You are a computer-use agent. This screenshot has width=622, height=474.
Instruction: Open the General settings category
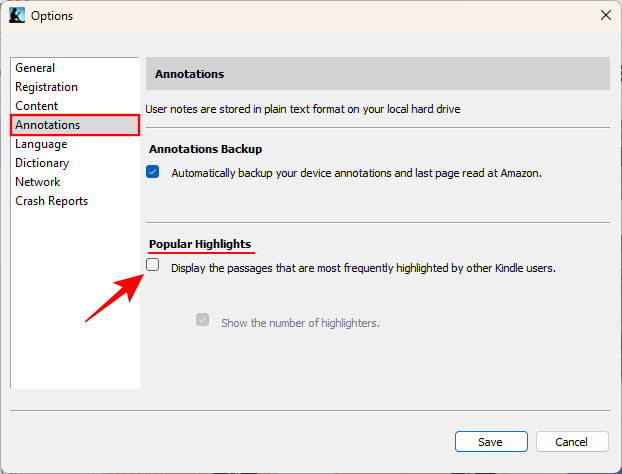[x=35, y=68]
